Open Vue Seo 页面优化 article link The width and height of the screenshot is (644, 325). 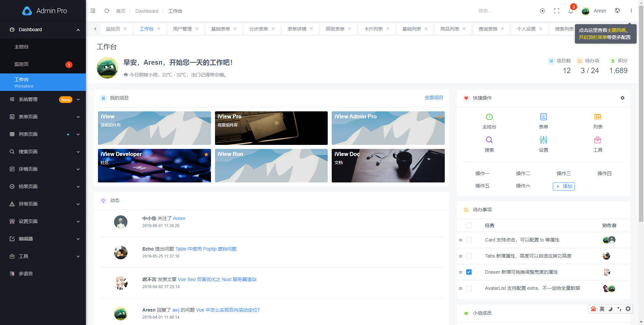pyautogui.click(x=217, y=279)
